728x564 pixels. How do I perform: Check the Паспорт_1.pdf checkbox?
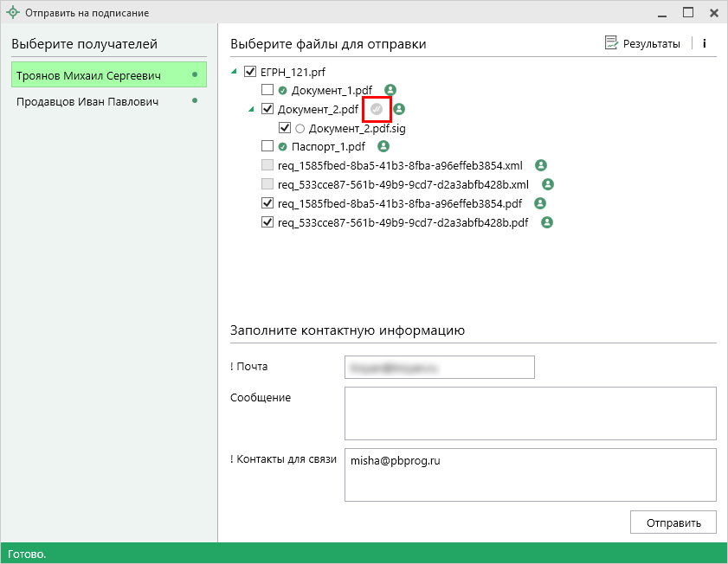[x=267, y=146]
